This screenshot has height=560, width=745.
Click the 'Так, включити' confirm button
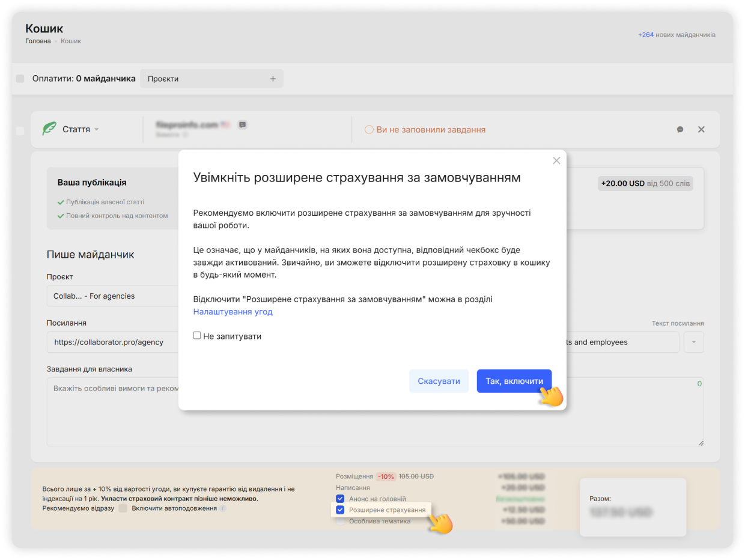point(514,381)
